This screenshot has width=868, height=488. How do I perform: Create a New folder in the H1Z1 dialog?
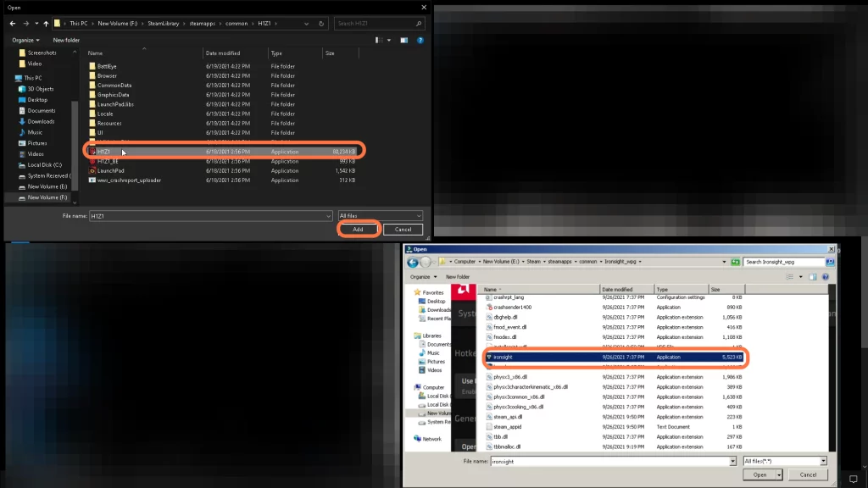click(66, 41)
